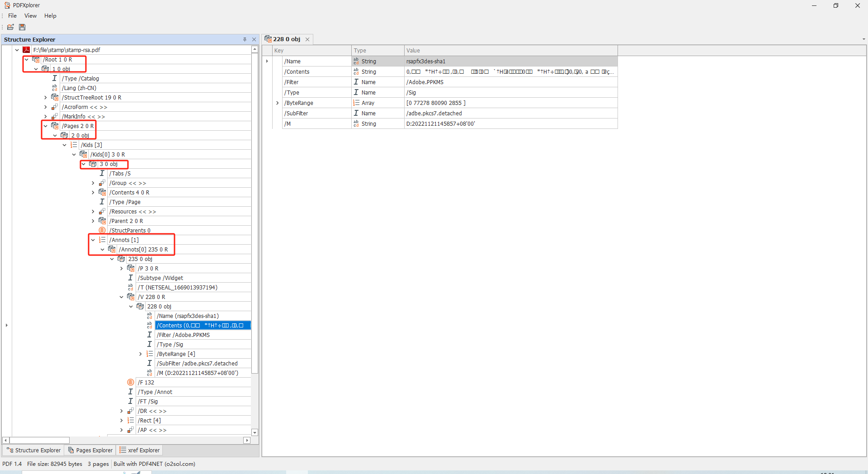The height and width of the screenshot is (474, 868).
Task: Click the reference icon of /Contents 4 0 R
Action: [102, 192]
